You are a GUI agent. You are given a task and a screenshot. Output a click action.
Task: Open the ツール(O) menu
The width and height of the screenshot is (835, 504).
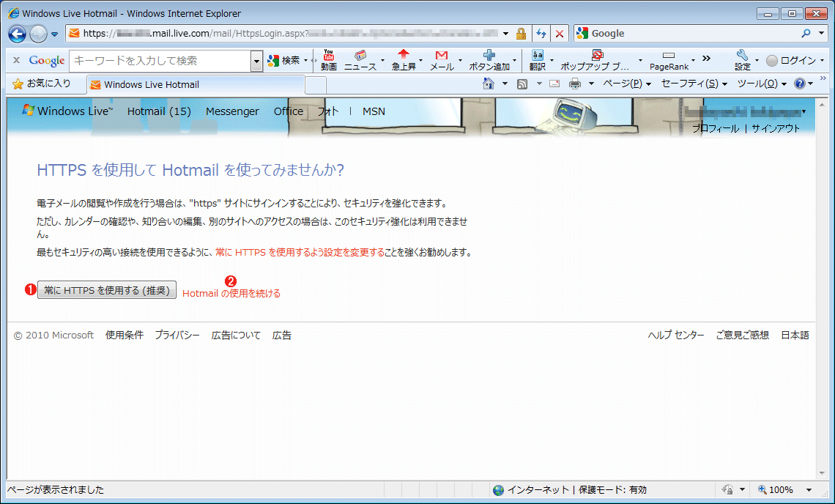[762, 84]
